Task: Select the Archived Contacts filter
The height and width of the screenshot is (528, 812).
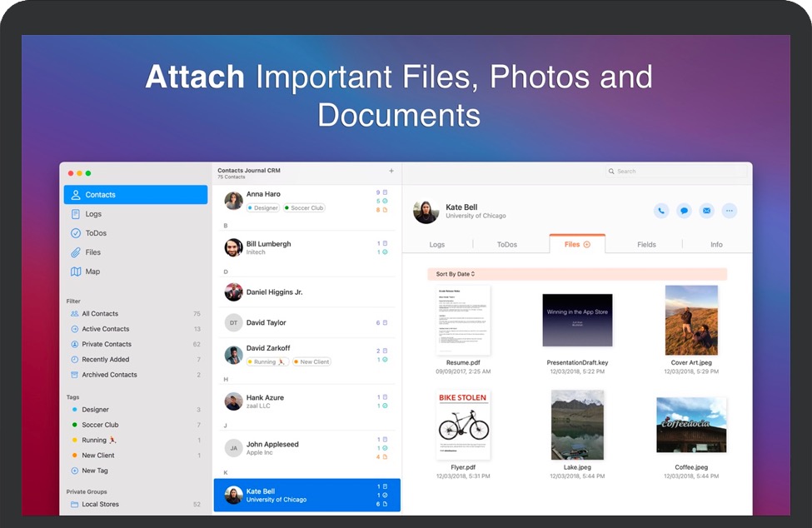Action: [x=108, y=375]
